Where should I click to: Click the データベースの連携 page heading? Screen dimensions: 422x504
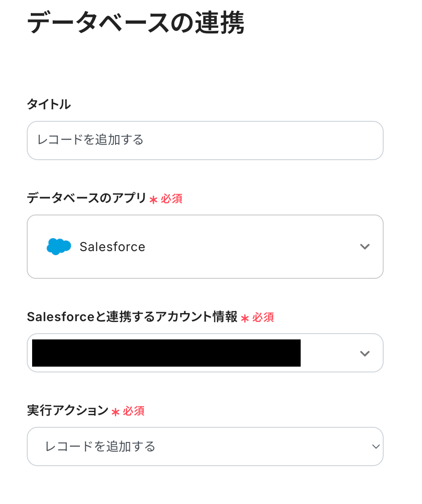(x=136, y=23)
